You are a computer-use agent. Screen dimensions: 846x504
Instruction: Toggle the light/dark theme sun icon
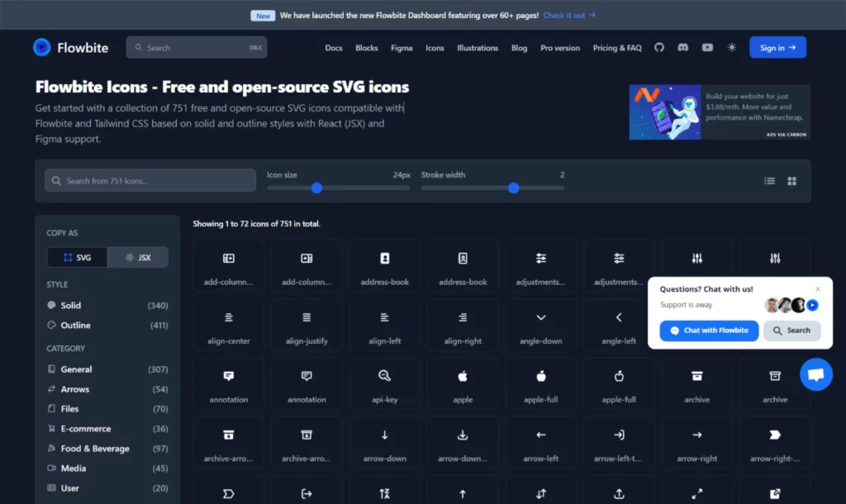[732, 47]
